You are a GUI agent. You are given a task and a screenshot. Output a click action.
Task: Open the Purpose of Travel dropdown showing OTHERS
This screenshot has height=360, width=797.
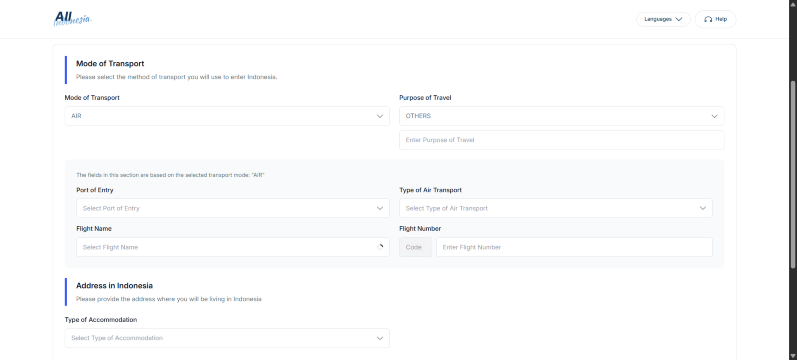[x=562, y=116]
